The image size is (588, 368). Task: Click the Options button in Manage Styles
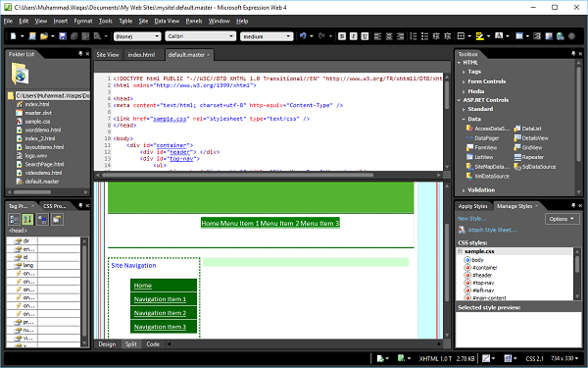562,219
